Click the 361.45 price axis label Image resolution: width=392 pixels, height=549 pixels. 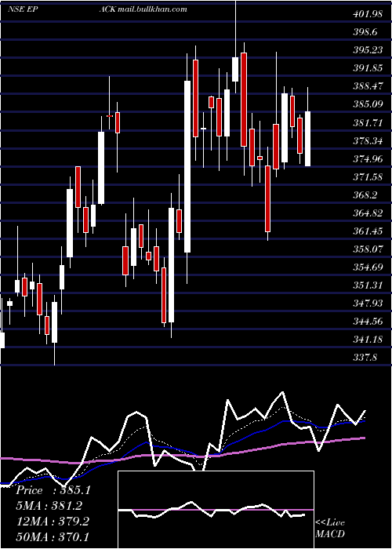pos(366,231)
